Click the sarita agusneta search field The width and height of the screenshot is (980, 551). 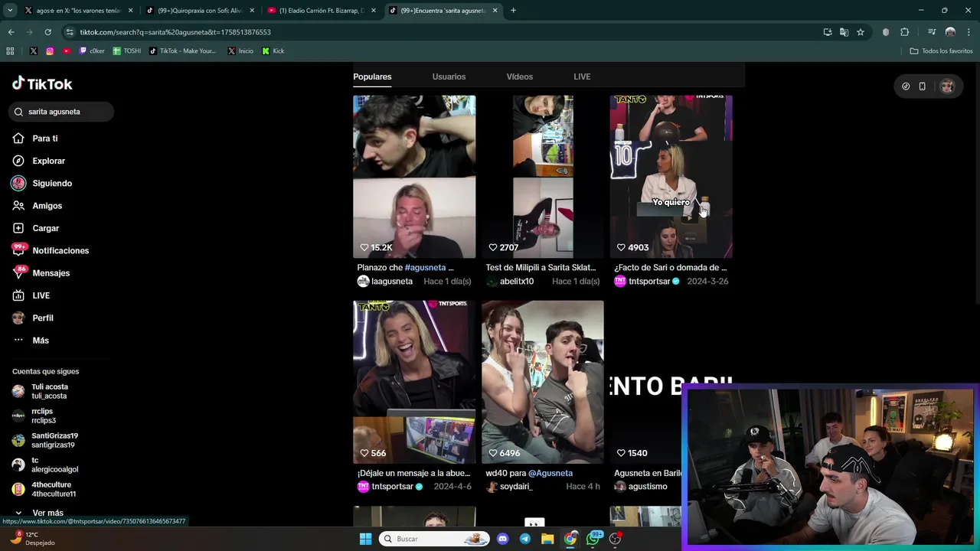point(61,112)
